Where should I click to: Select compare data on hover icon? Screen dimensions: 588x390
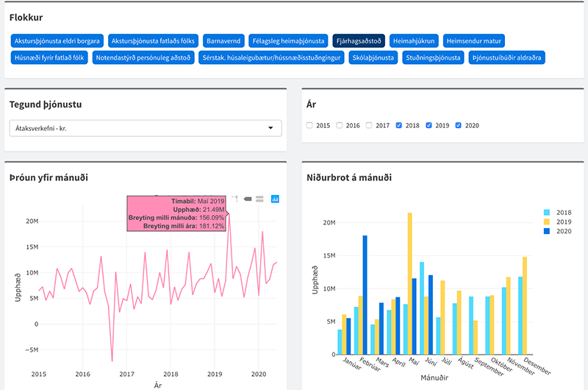[x=259, y=199]
